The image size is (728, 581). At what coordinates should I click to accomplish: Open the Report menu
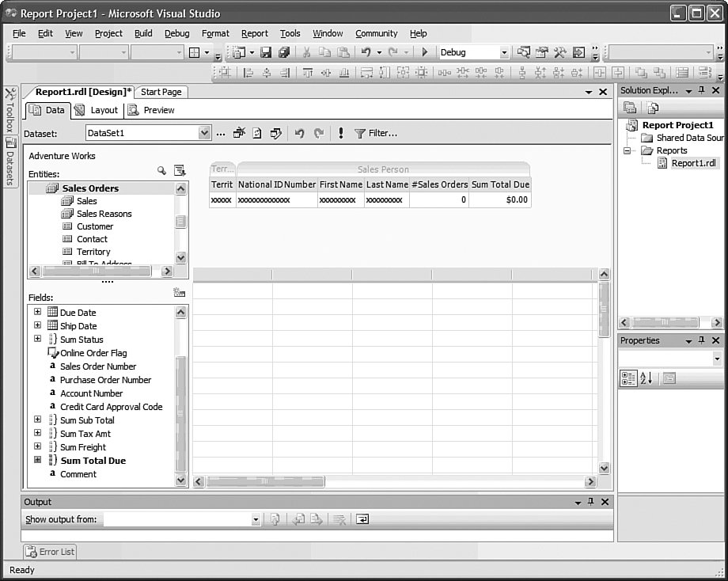pos(255,33)
